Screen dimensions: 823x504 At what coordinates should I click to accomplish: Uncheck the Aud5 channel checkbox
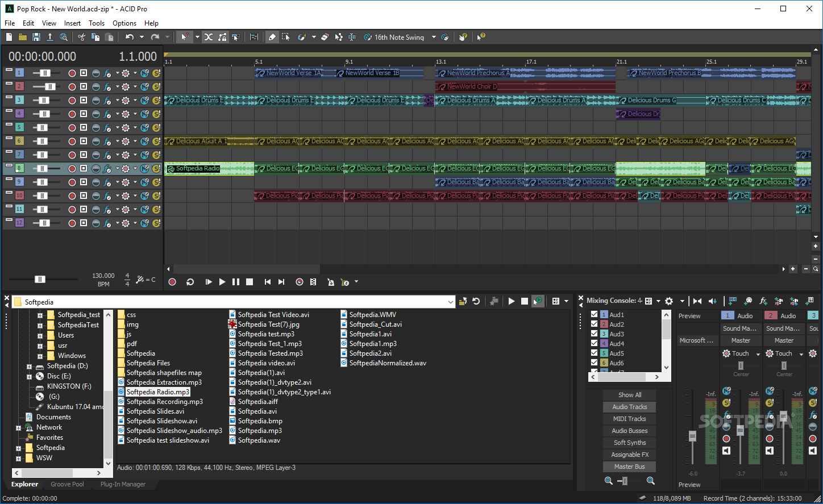595,353
